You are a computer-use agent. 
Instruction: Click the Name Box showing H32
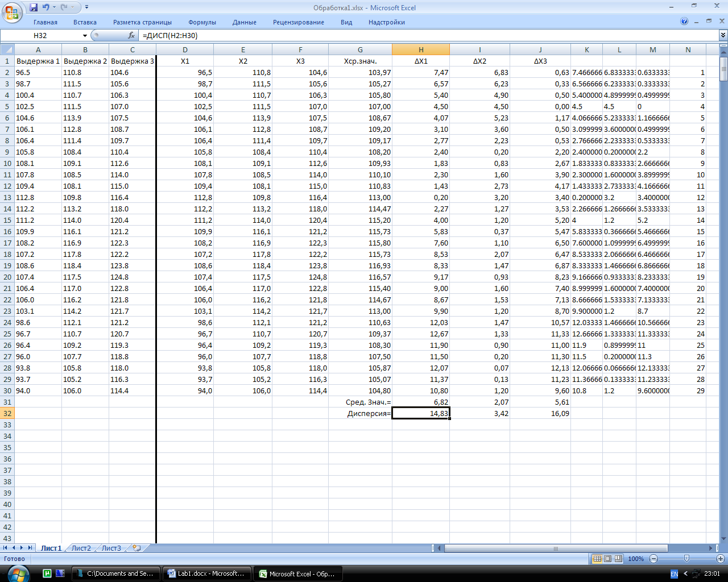click(40, 35)
